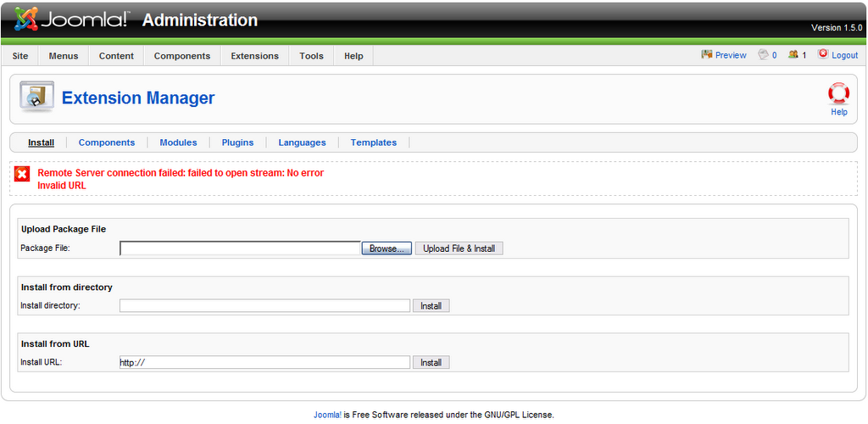Click the Preview icon in the top bar
This screenshot has height=424, width=868.
point(706,55)
